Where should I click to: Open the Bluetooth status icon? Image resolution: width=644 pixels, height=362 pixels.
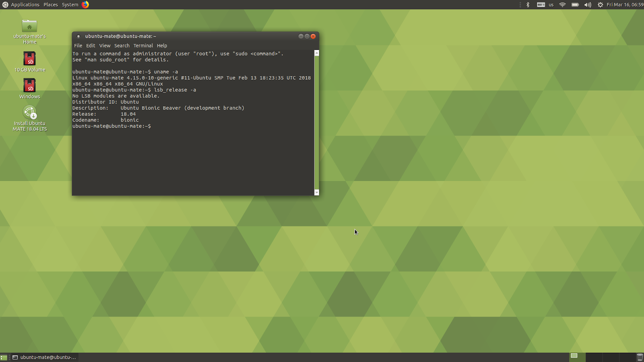[x=528, y=4]
